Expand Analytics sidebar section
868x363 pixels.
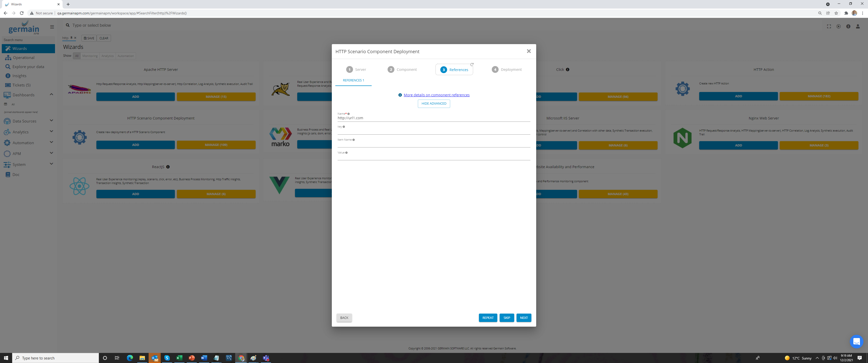coord(51,131)
